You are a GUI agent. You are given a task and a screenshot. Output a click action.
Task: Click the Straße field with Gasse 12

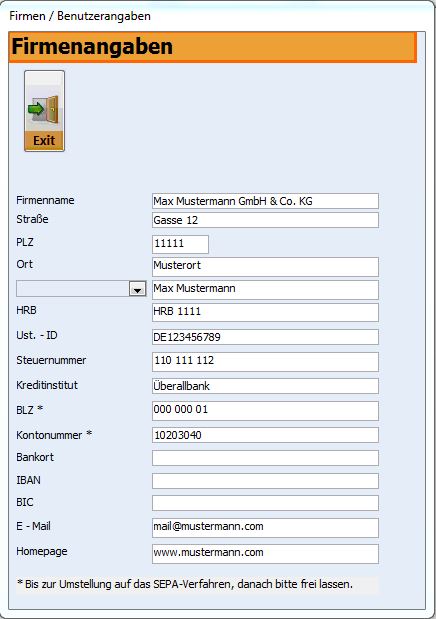click(265, 220)
